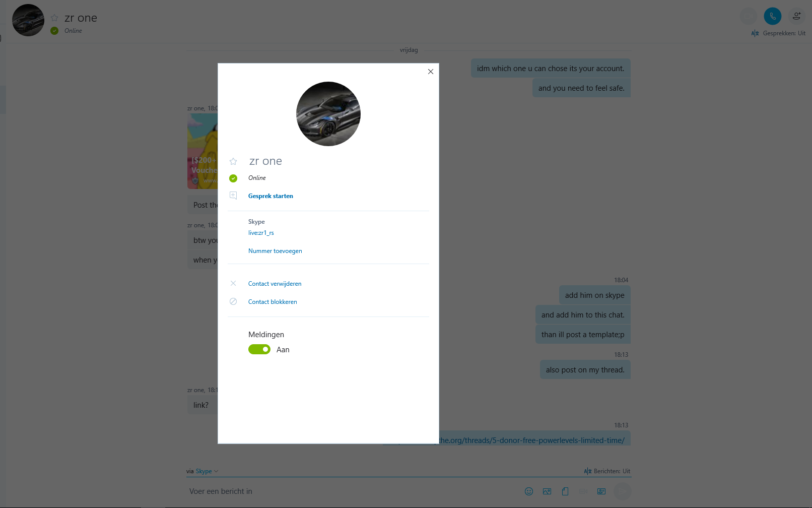Click the audio call phone icon
Image resolution: width=812 pixels, height=508 pixels.
pyautogui.click(x=772, y=16)
